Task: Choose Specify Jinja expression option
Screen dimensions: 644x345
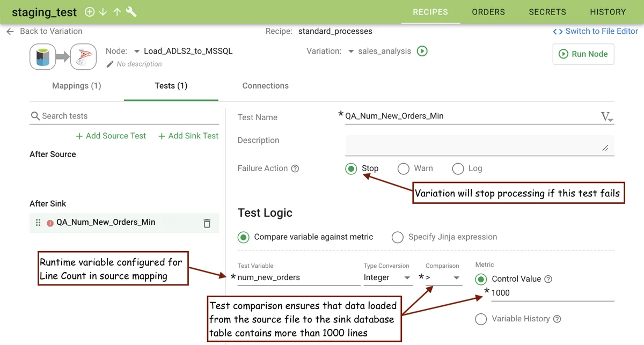Action: tap(398, 237)
